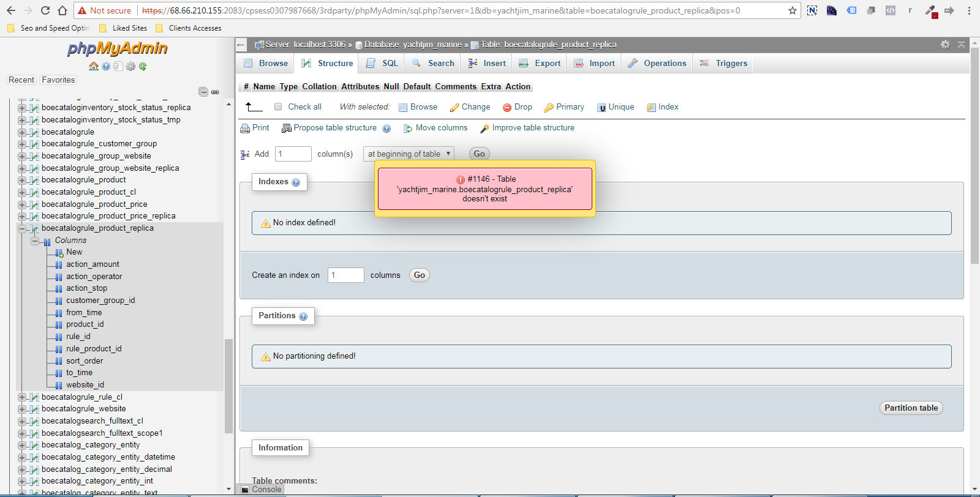
Task: Open page-related settings gear in header bar
Action: pos(945,44)
